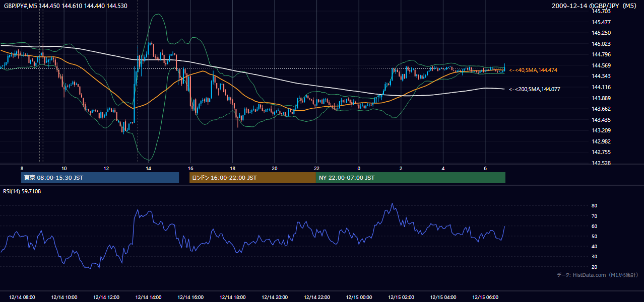Image resolution: width=644 pixels, height=302 pixels.
Task: Click the hour 10 tick label under price chart
Action: click(64, 168)
